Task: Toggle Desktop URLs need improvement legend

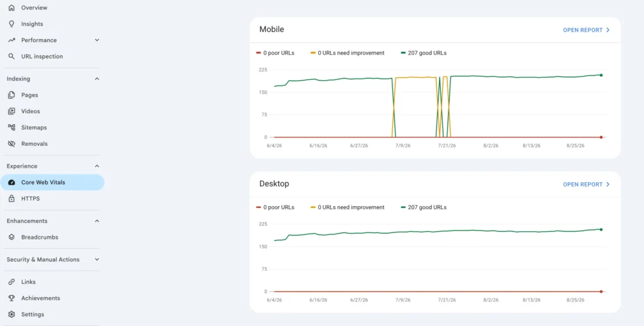Action: point(347,207)
